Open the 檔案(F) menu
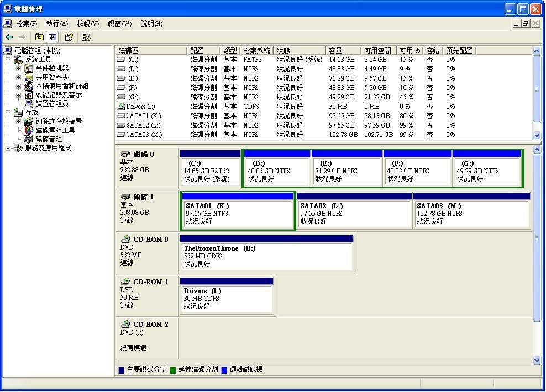 pos(26,24)
